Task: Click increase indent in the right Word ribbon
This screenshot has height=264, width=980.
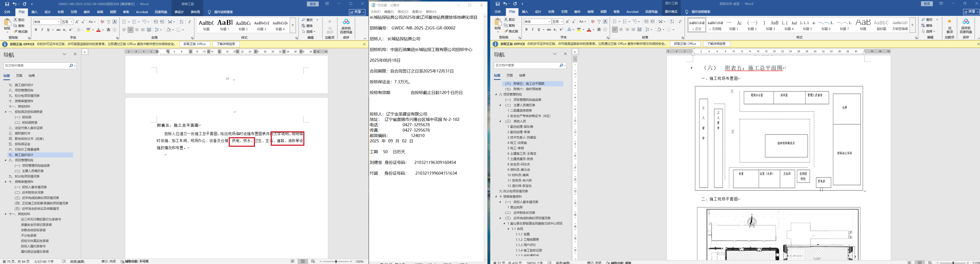Action: [x=653, y=22]
